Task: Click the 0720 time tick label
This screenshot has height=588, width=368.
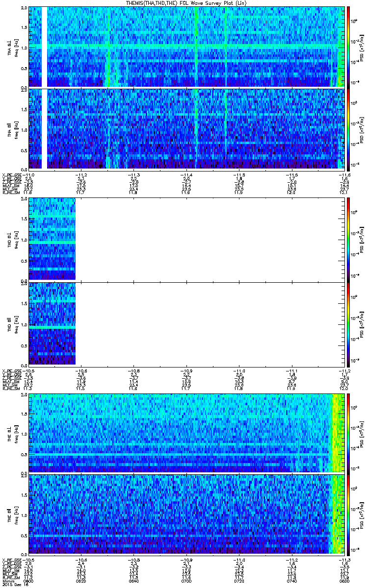Action: point(239,581)
